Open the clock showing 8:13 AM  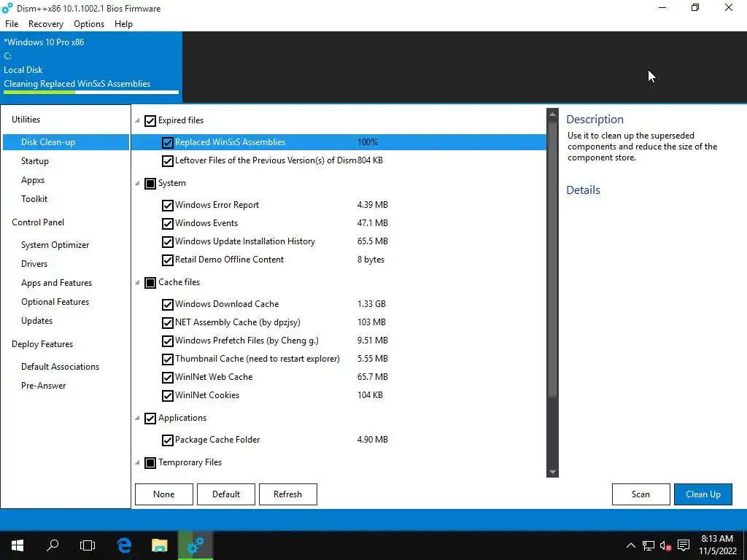pyautogui.click(x=718, y=545)
